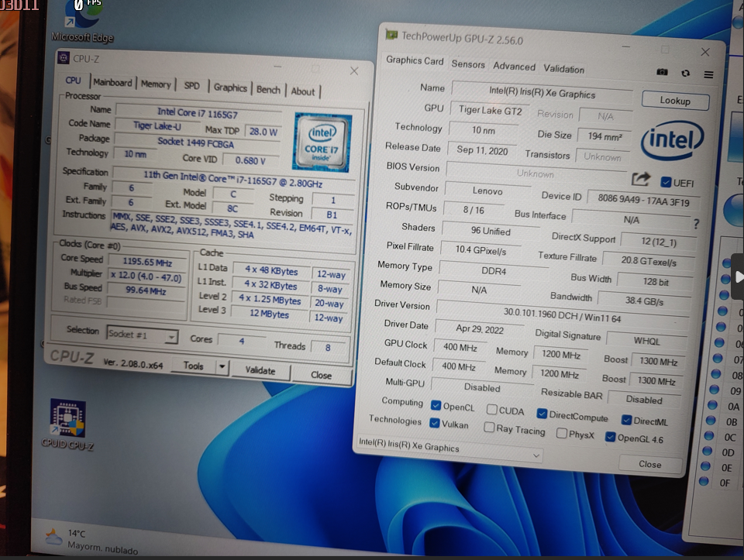Click the Memory Type DDR4 value
The image size is (744, 560).
(x=494, y=271)
